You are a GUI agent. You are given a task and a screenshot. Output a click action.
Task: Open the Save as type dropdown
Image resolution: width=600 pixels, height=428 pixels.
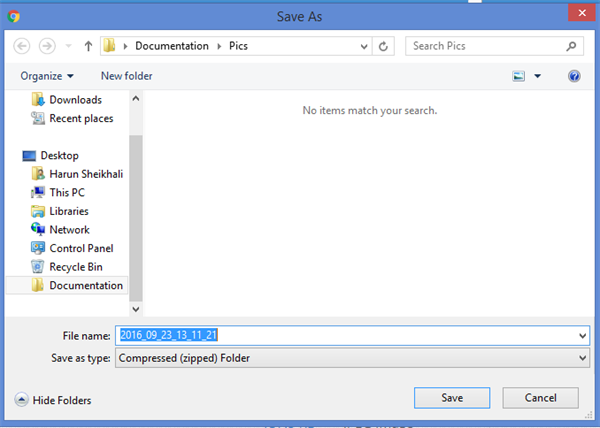(582, 357)
